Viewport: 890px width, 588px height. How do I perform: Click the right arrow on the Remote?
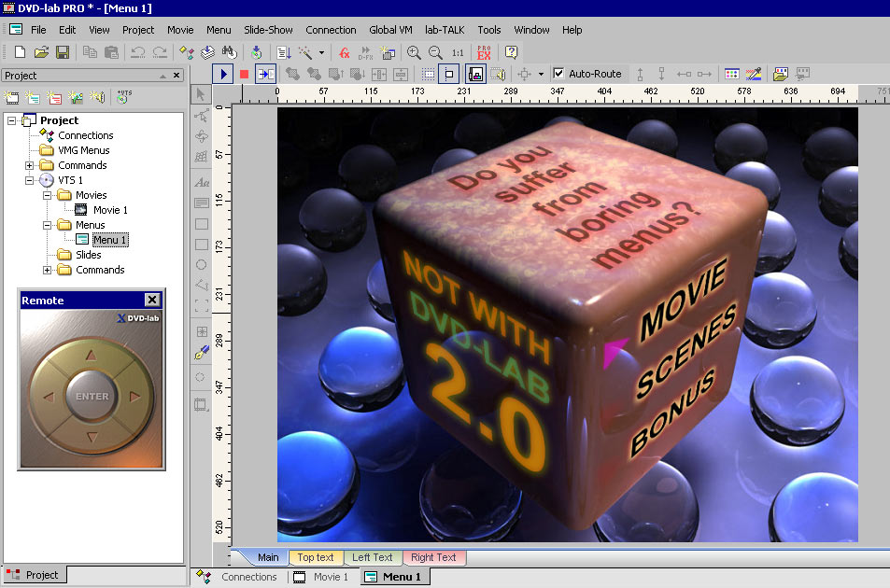click(x=134, y=397)
